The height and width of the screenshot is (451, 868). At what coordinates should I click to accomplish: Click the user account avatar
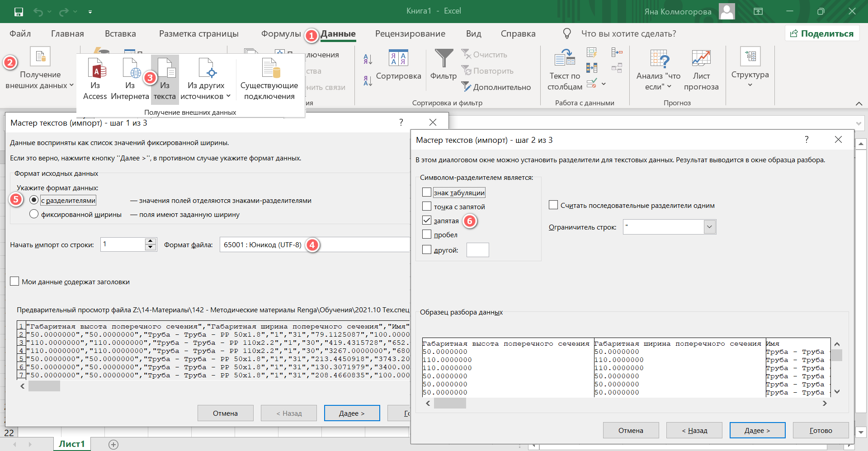point(727,12)
